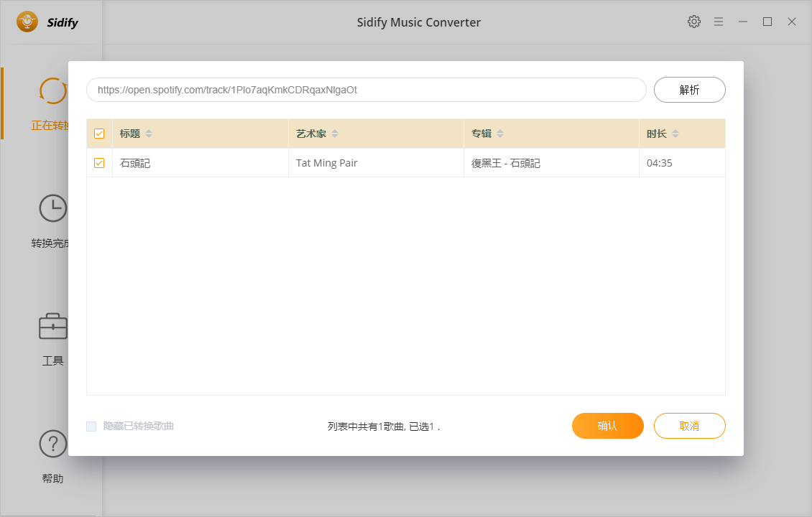Viewport: 812px width, 517px height.
Task: Sort by 艺术家 column arrows
Action: (335, 134)
